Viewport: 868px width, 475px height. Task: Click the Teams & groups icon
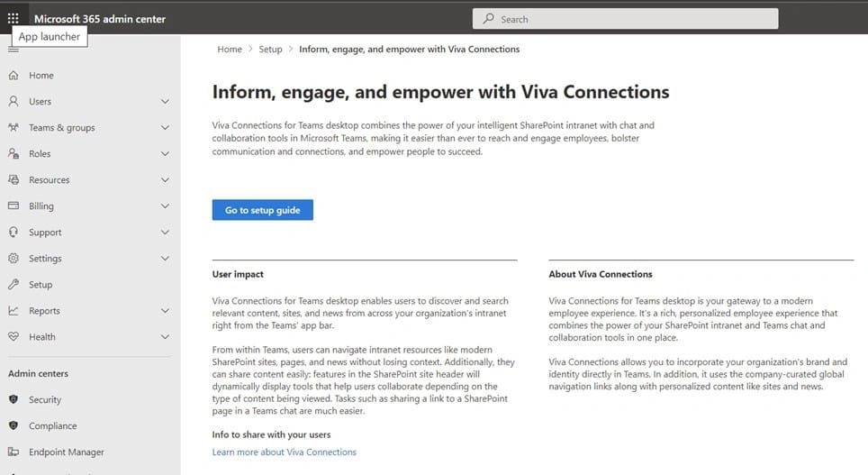(x=14, y=128)
